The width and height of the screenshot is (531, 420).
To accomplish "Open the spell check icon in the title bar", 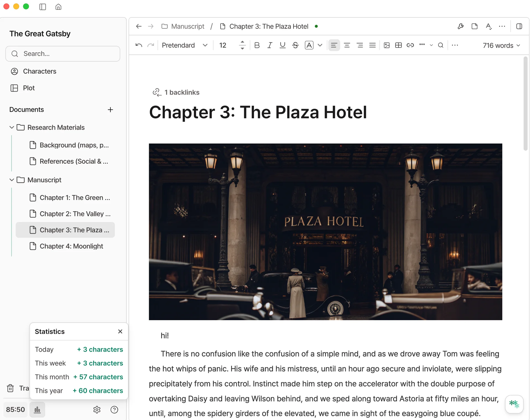I will [489, 26].
